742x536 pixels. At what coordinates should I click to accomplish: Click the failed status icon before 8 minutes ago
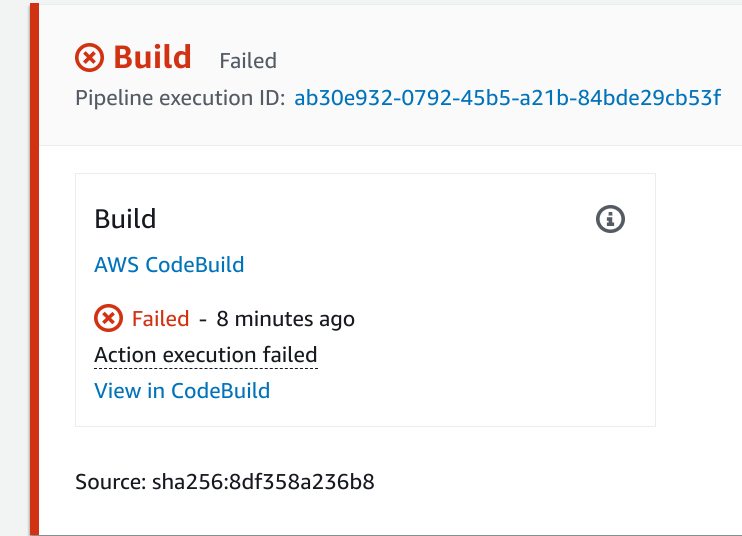108,318
